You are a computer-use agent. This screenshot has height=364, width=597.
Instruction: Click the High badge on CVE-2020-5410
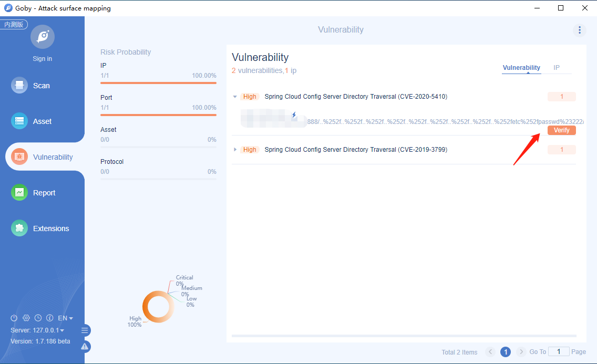pyautogui.click(x=250, y=97)
